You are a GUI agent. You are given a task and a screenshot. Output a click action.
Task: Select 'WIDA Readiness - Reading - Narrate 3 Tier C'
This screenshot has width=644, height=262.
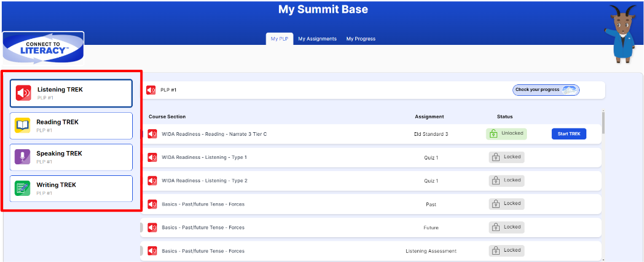tap(214, 134)
